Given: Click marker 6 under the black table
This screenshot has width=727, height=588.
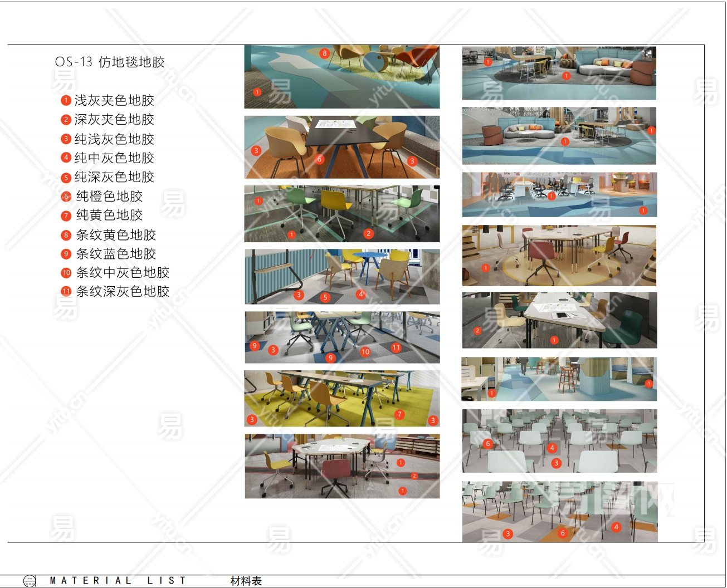Looking at the screenshot, I should (320, 159).
